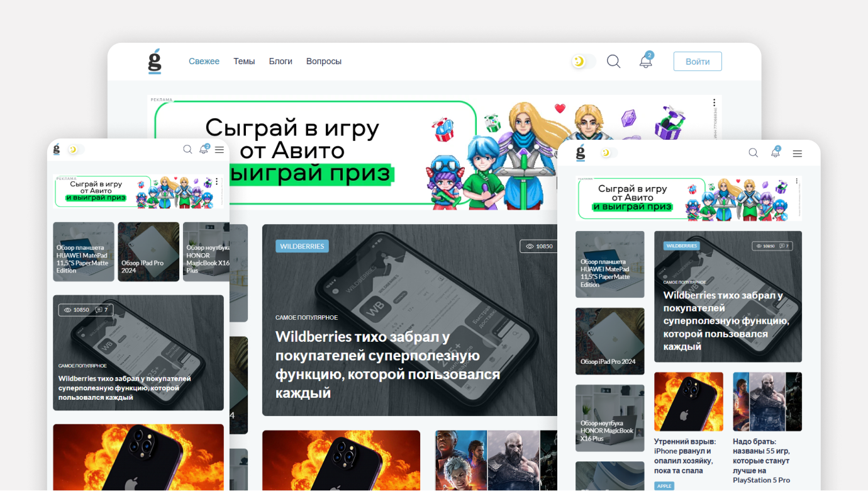The image size is (868, 491).
Task: Open ad options dots in the mobile banner
Action: click(216, 181)
